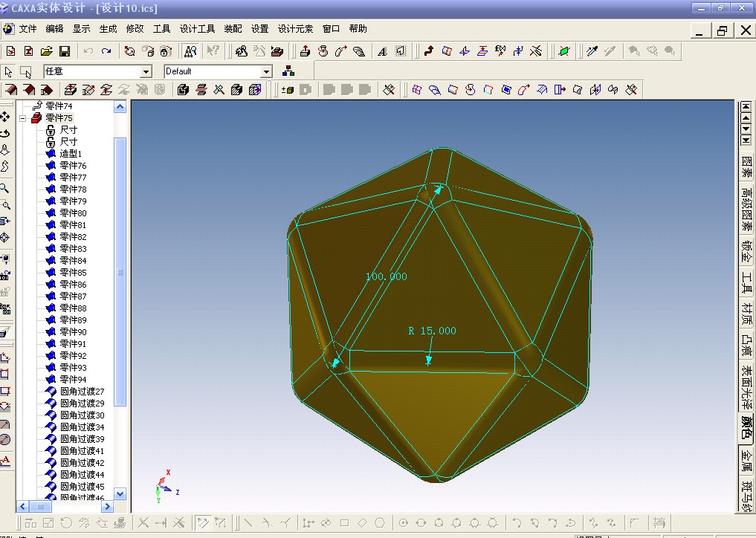Click the loft wizard icon
Screen dimensions: 756x538
tap(359, 51)
